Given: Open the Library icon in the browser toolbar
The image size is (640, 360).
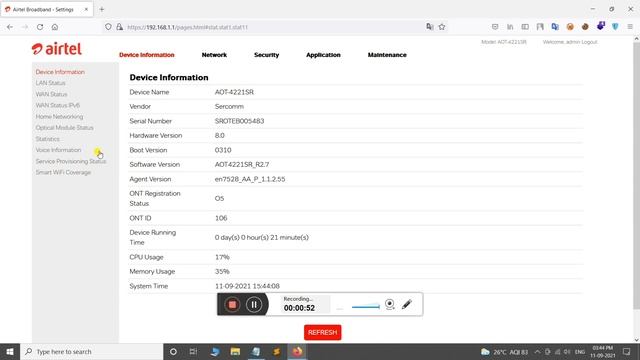Looking at the screenshot, I should click(x=510, y=27).
